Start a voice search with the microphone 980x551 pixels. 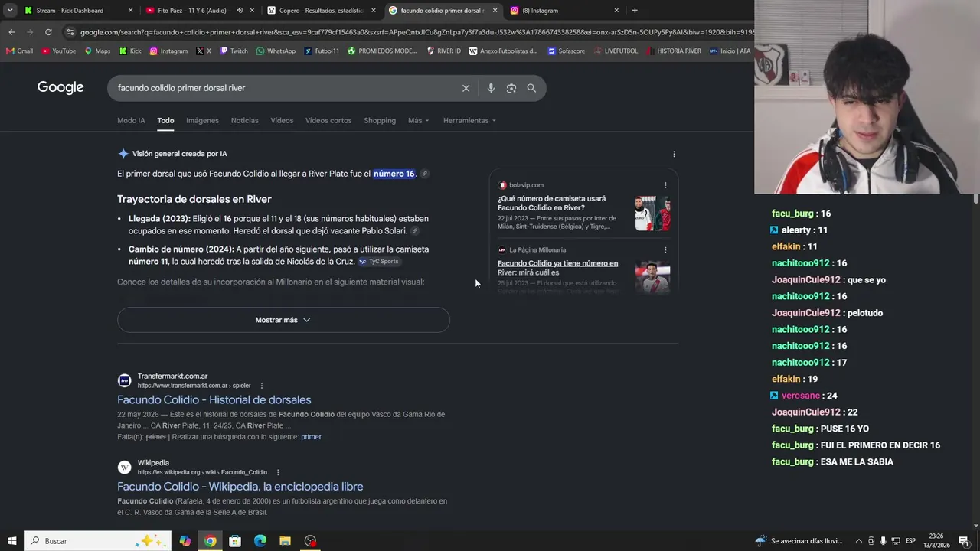coord(491,88)
